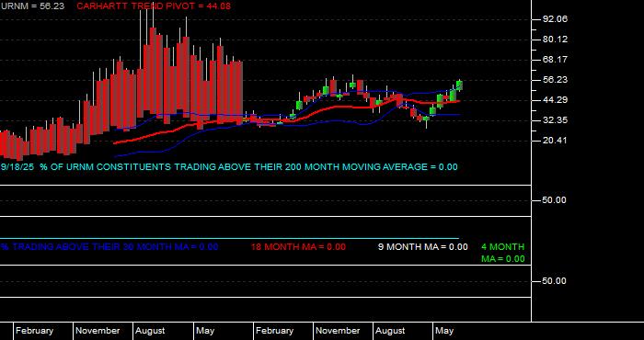Click the first February marker on time axis
This screenshot has height=340, width=644.
point(34,331)
